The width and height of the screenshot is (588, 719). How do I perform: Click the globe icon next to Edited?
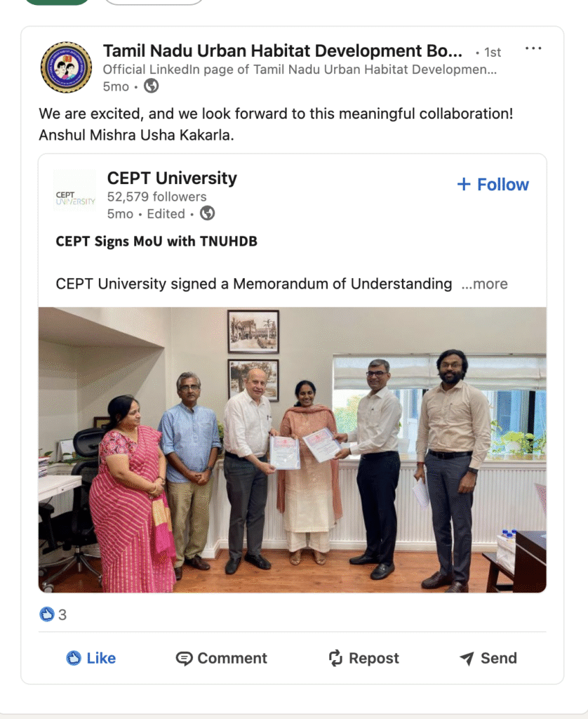click(x=207, y=213)
